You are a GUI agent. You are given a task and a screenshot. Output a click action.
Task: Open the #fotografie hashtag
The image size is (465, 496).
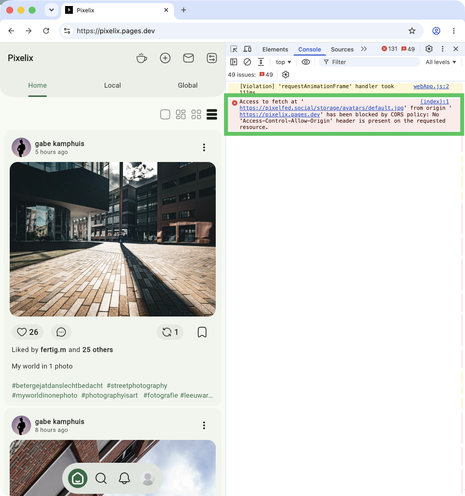[161, 395]
